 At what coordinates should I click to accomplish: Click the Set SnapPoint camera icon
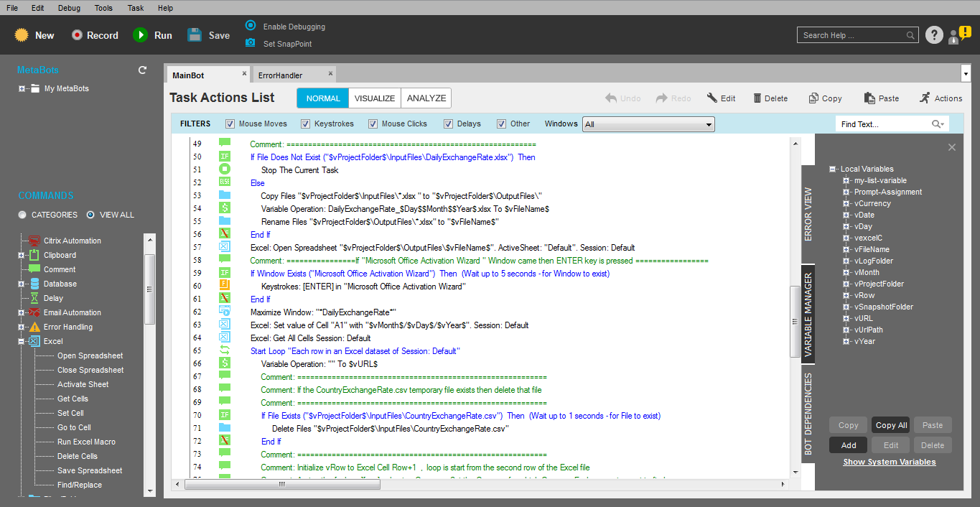pyautogui.click(x=251, y=43)
